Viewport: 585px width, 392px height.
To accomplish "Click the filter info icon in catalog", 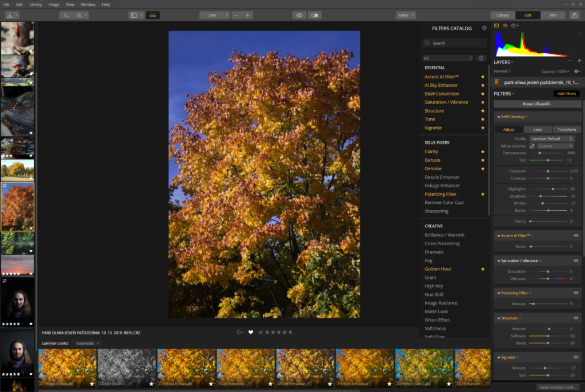I will [480, 58].
